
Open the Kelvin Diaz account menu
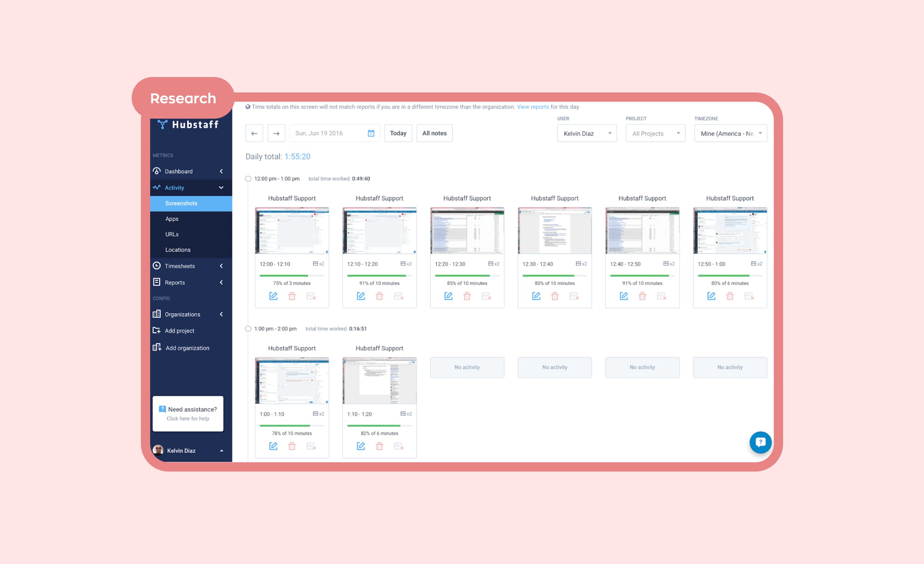[x=189, y=450]
